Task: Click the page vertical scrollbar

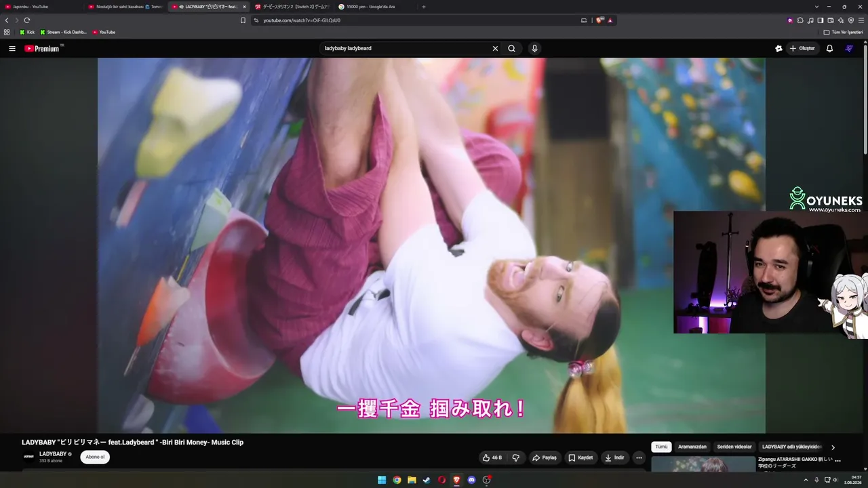Action: (x=865, y=98)
